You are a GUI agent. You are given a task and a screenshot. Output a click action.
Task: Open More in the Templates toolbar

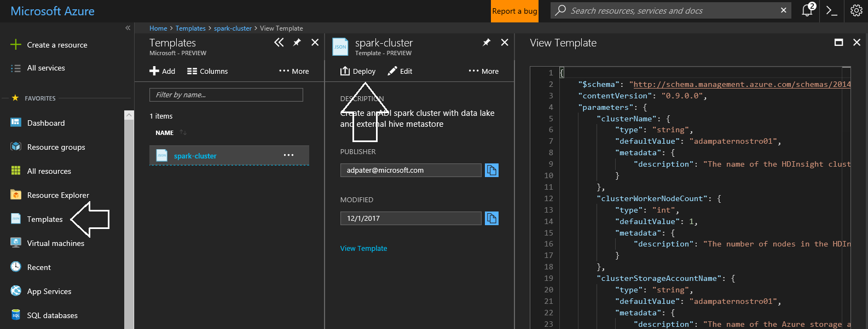point(294,71)
